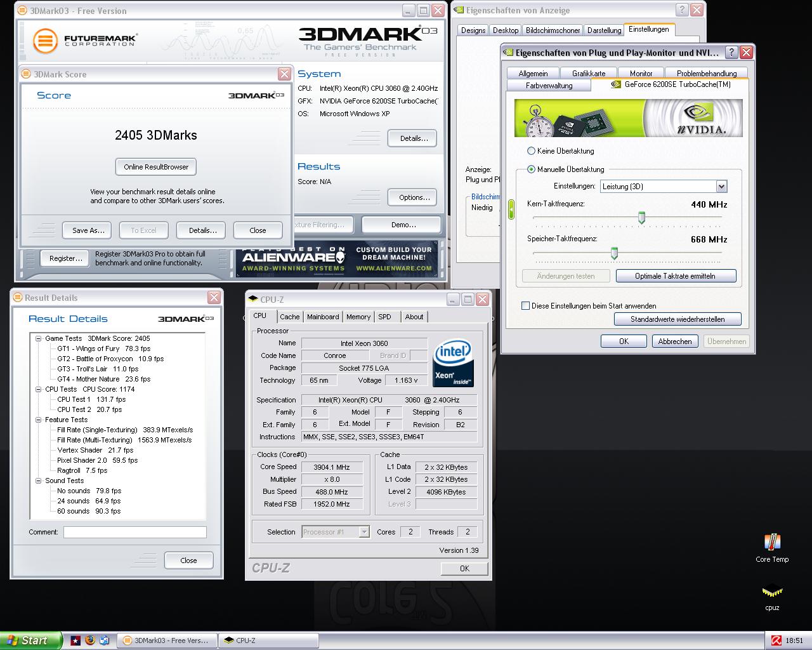812x650 pixels.
Task: Open the Core Temp desktop icon
Action: pyautogui.click(x=772, y=548)
